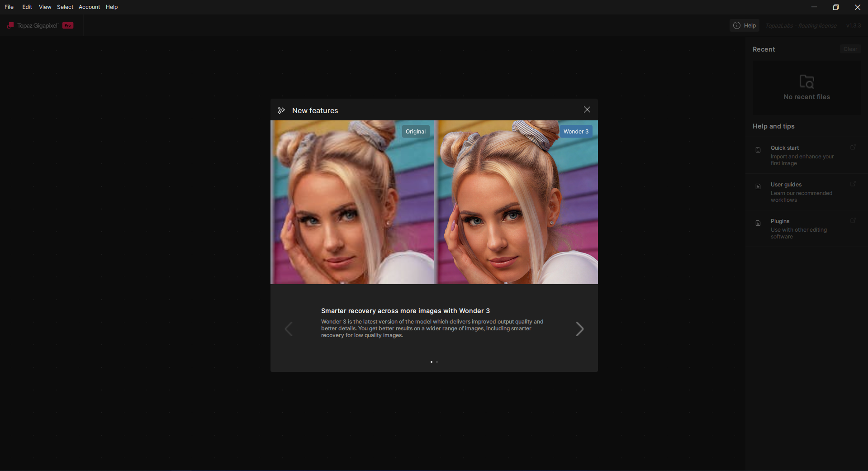The image size is (868, 471).
Task: Click the Wonder 3 preview image
Action: tap(516, 202)
